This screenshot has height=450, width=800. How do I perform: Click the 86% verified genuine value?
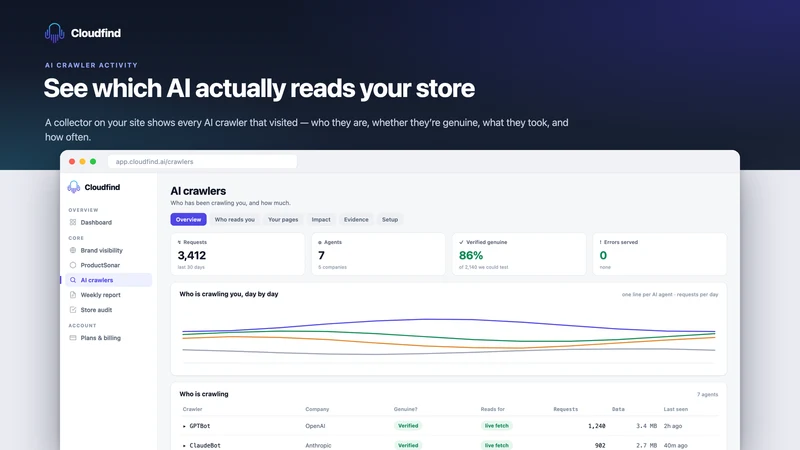(471, 255)
